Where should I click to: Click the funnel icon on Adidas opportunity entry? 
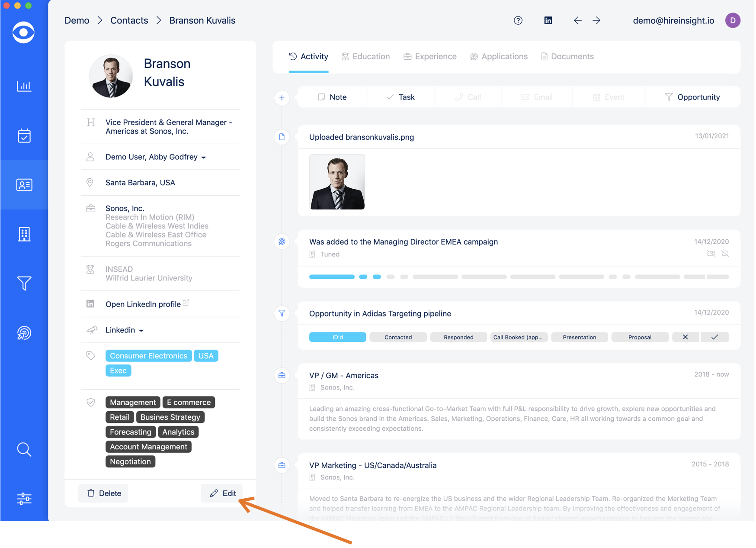[282, 313]
